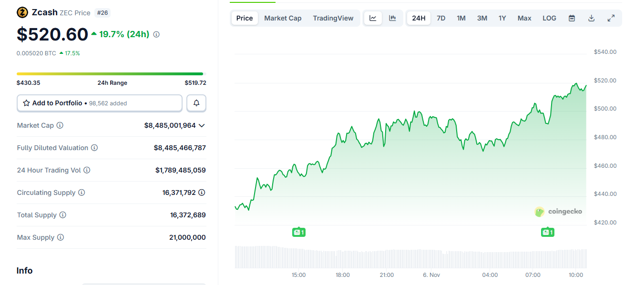Click the green event marker on the chart

tap(299, 232)
